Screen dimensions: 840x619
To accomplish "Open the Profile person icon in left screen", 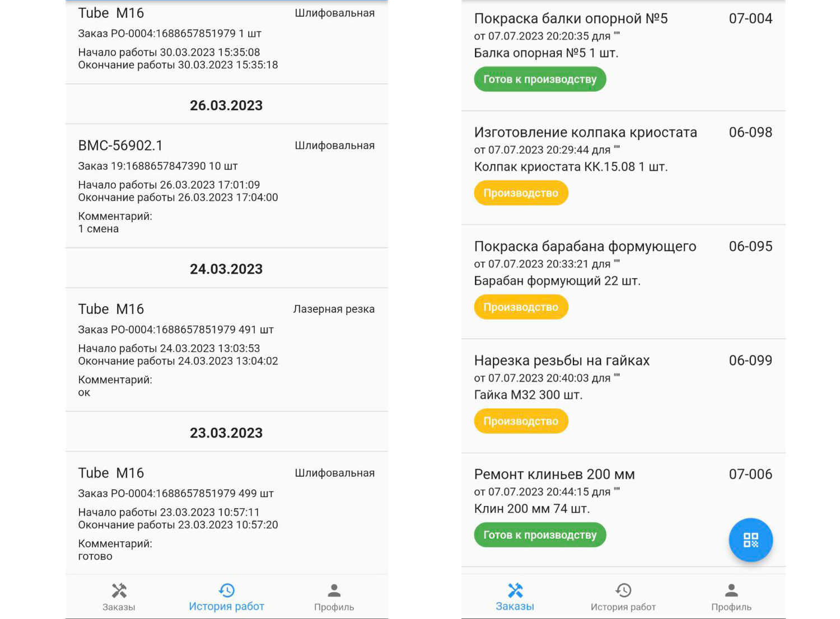I will pyautogui.click(x=334, y=590).
